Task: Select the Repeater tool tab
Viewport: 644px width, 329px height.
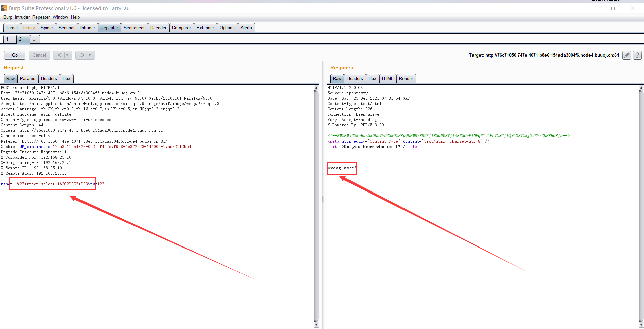Action: point(109,28)
